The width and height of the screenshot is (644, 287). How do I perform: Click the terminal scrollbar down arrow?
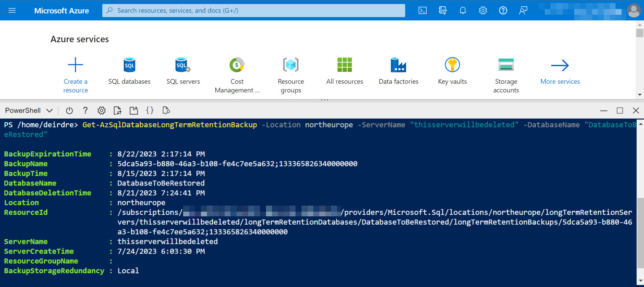pyautogui.click(x=640, y=281)
